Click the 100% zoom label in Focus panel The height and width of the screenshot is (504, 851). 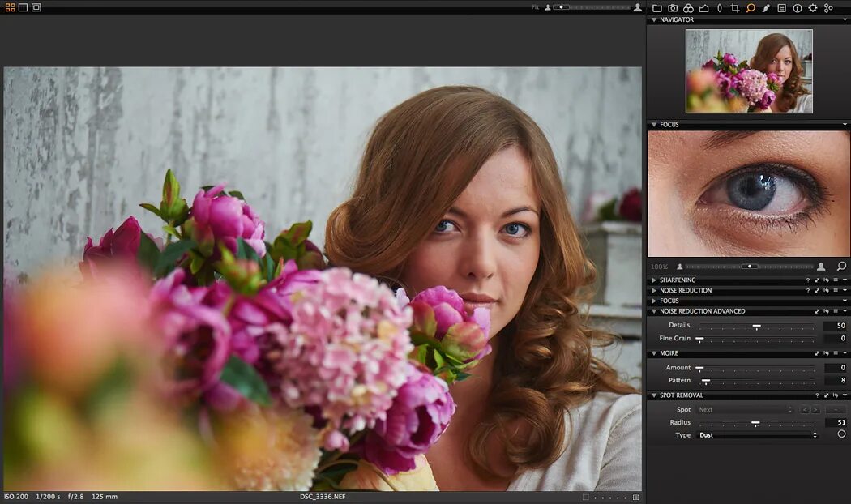(x=659, y=267)
